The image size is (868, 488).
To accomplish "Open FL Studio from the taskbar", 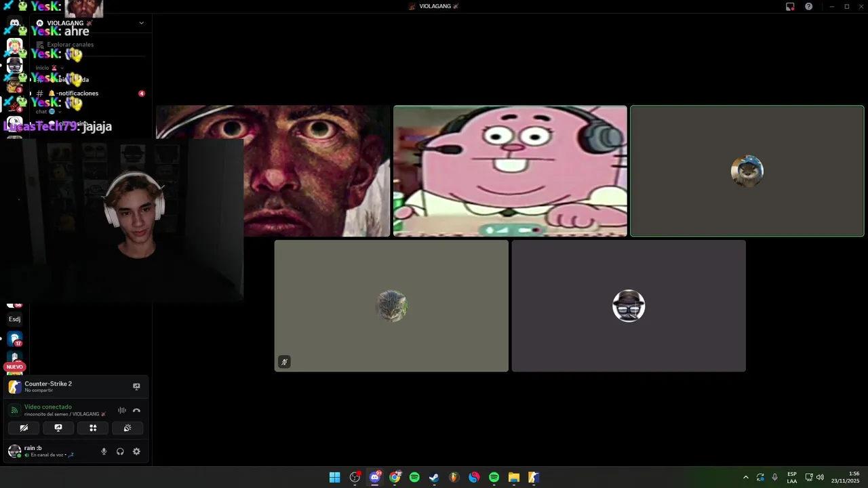I will 454,477.
